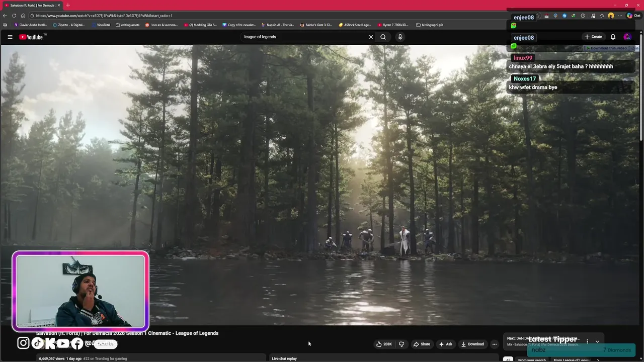Open the three-dot more actions menu

[x=495, y=344]
